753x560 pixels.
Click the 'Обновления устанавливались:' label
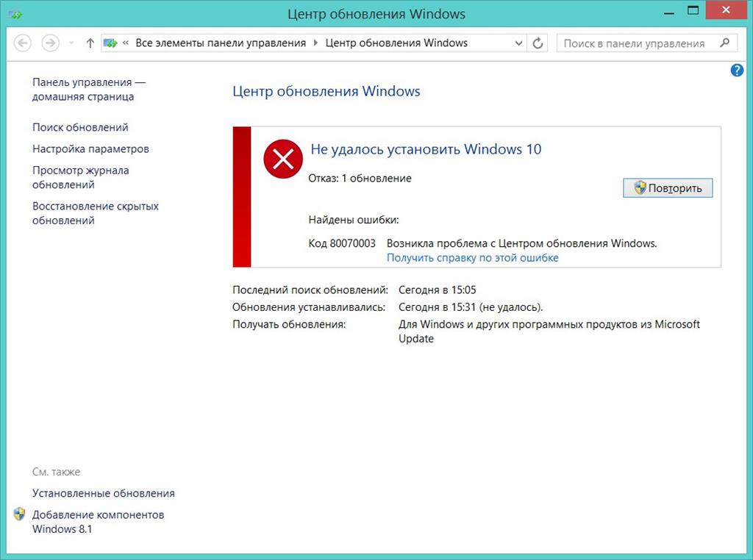click(x=309, y=307)
